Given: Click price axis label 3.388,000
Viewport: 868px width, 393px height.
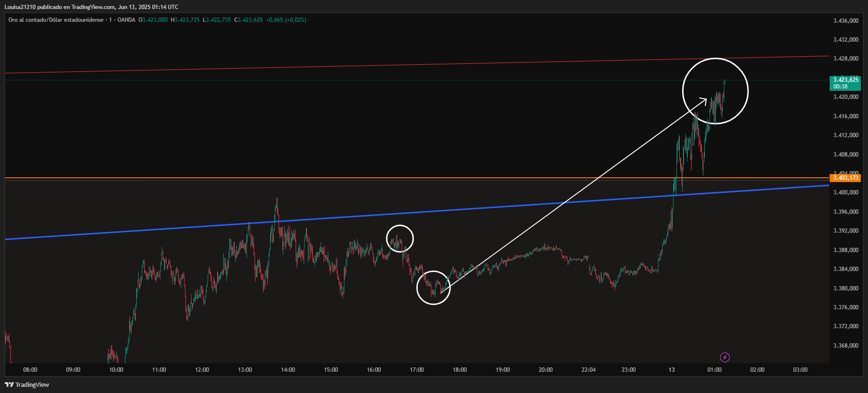Looking at the screenshot, I should [846, 250].
